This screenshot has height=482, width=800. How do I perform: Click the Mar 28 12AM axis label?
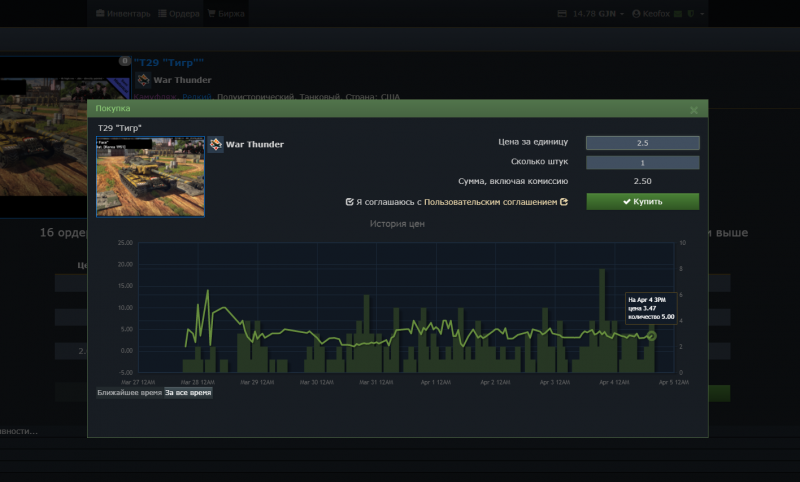coord(197,382)
